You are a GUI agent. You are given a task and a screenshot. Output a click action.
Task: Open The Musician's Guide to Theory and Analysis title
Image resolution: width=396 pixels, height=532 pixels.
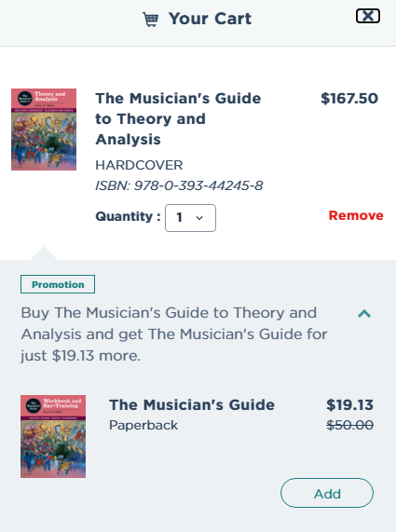pos(178,118)
